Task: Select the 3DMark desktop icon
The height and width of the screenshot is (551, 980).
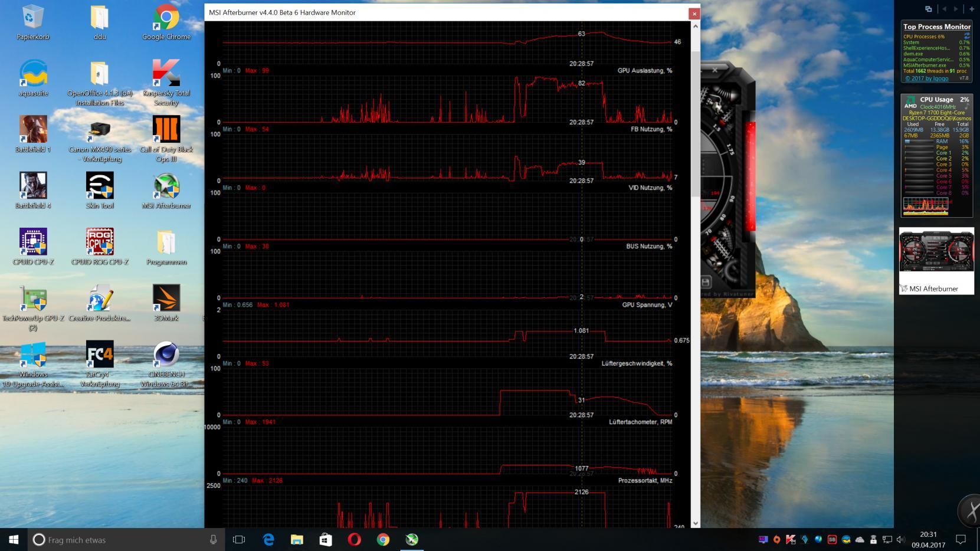Action: click(x=166, y=303)
